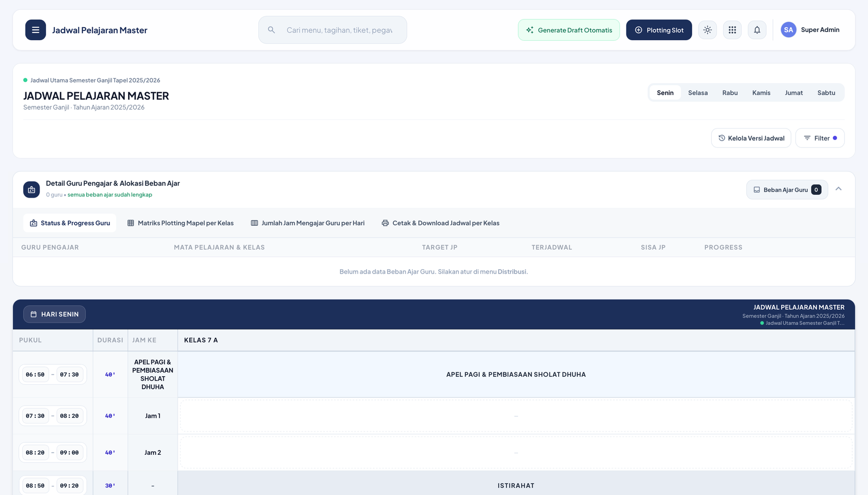This screenshot has height=495, width=868.
Task: Open Cetak & Download Jadwal per Kelas
Action: [441, 223]
